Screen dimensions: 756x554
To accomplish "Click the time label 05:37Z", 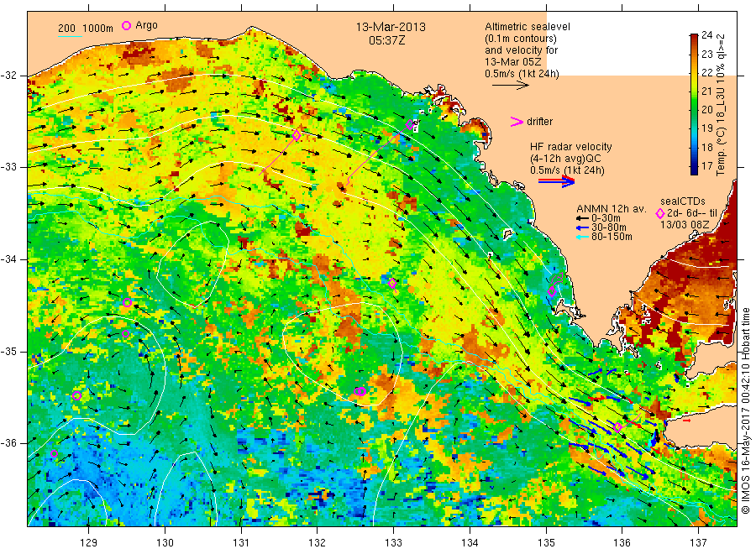I will click(x=386, y=40).
